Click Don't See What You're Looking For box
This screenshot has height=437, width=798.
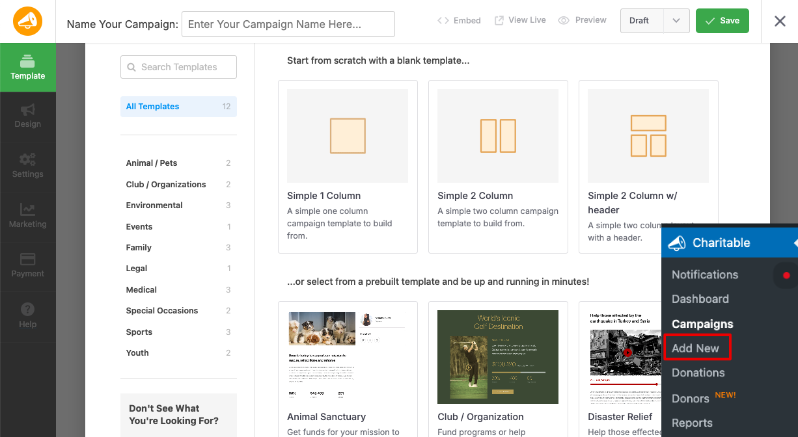[x=179, y=415]
